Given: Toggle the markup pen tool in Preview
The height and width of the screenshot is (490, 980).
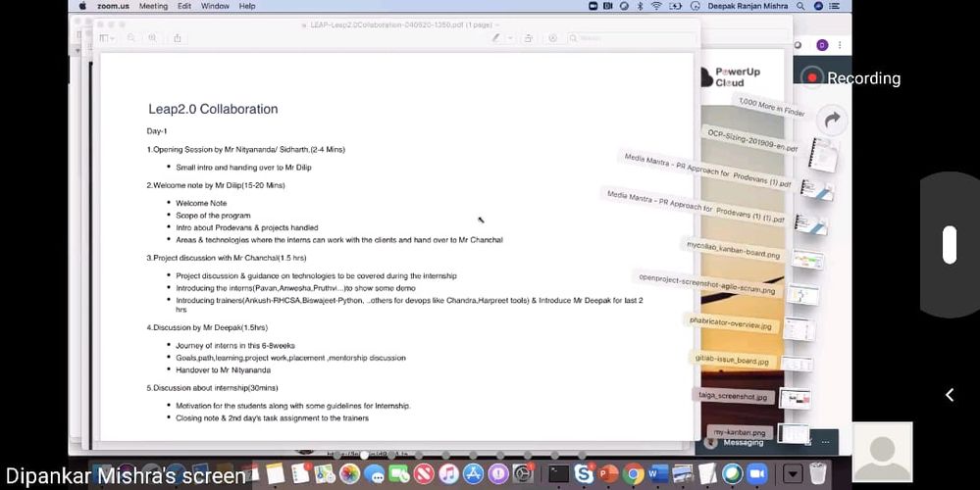Looking at the screenshot, I should pos(496,38).
